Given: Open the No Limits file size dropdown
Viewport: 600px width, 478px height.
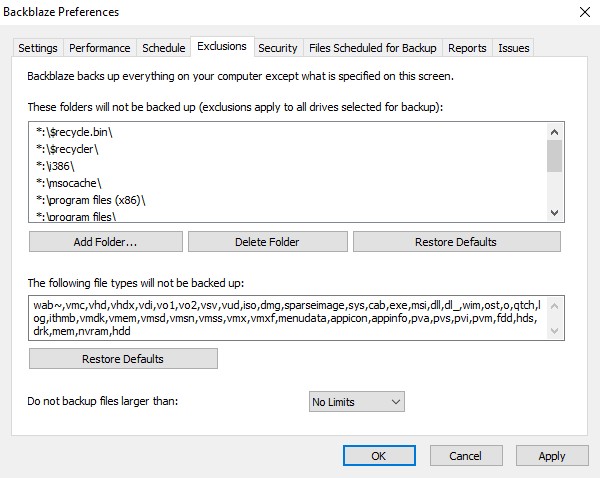Looking at the screenshot, I should click(x=357, y=402).
